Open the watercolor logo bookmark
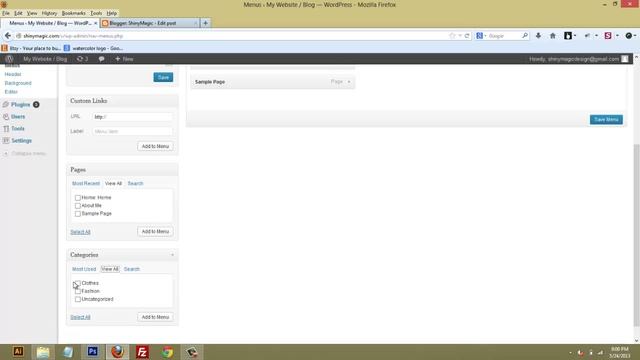Image resolution: width=640 pixels, height=360 pixels. tap(93, 48)
